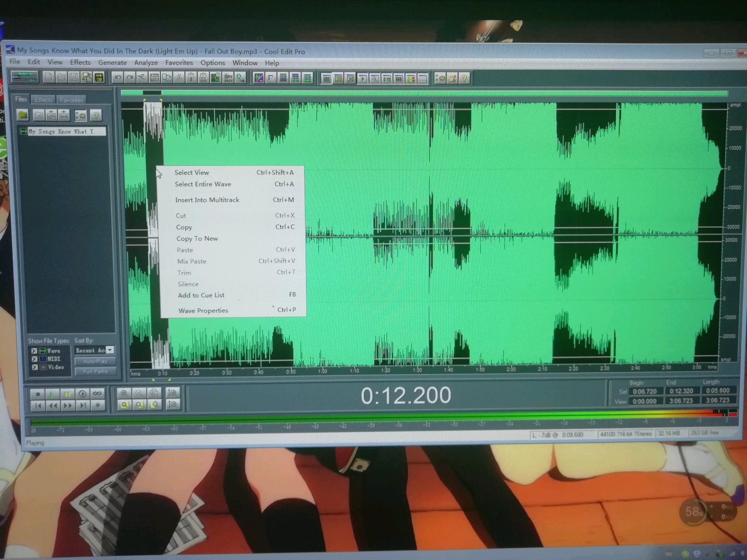This screenshot has width=747, height=560.
Task: Toggle the Play Looped infinity button
Action: [97, 393]
